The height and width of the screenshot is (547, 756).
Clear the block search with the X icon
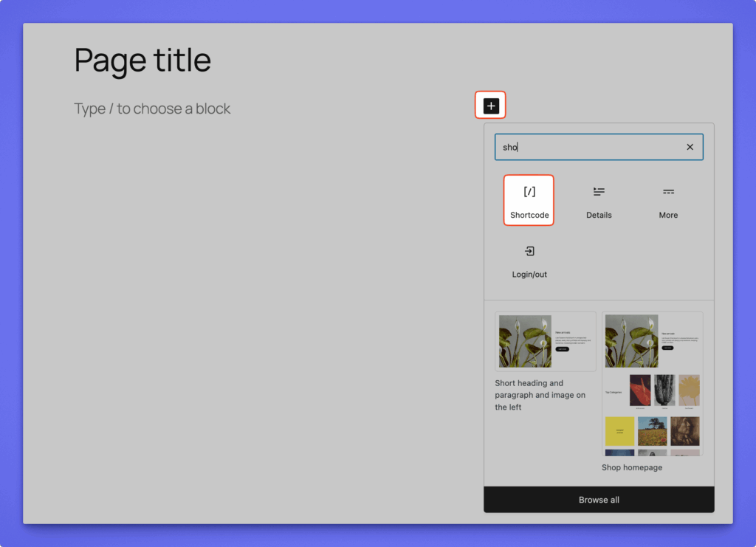690,147
